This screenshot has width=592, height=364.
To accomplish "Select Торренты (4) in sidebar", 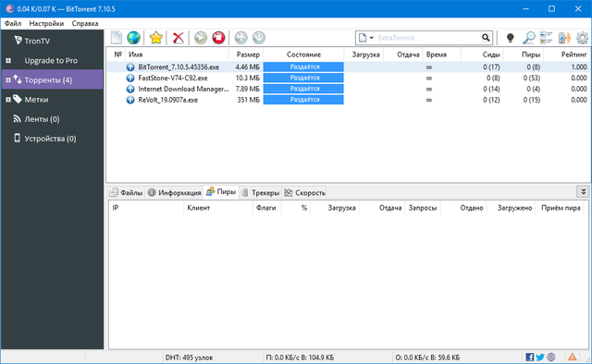I will click(52, 80).
